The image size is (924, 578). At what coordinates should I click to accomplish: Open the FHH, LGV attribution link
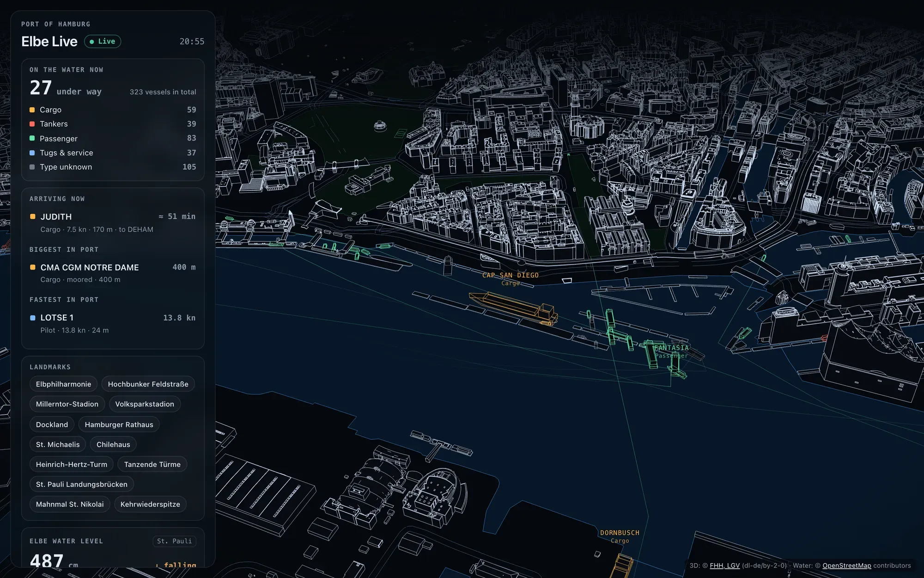click(724, 566)
